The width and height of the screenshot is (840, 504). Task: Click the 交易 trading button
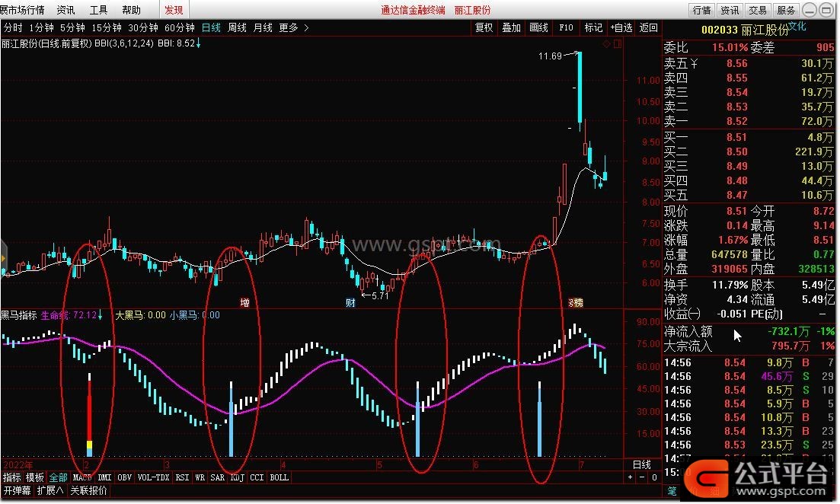click(x=758, y=10)
